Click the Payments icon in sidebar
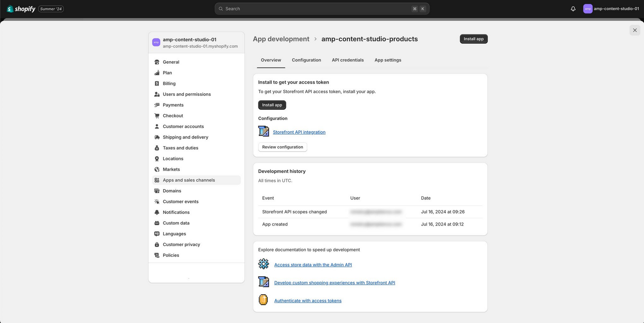This screenshot has width=644, height=323. coord(157,105)
